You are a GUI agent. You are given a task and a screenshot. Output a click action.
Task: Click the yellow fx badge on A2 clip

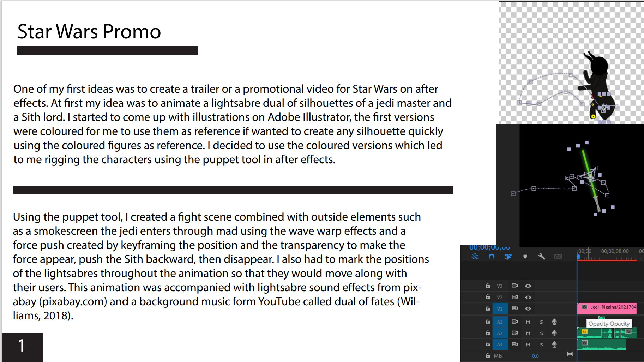585,332
